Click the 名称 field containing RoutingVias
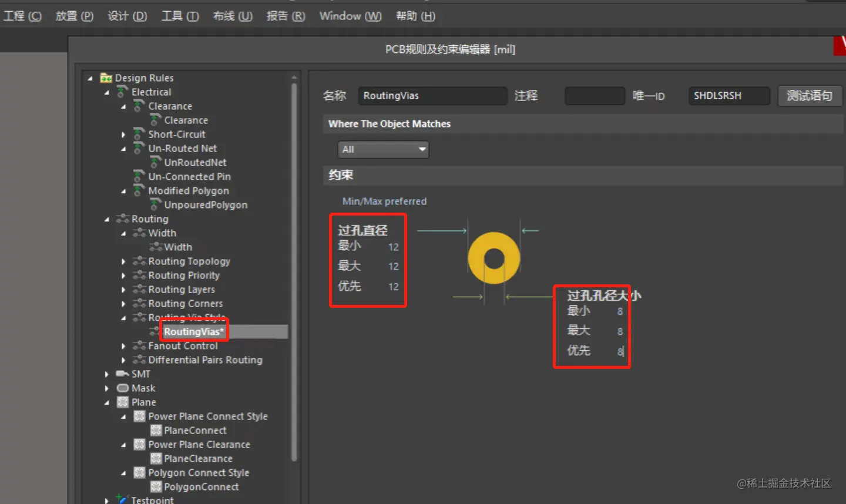The image size is (846, 504). point(432,96)
